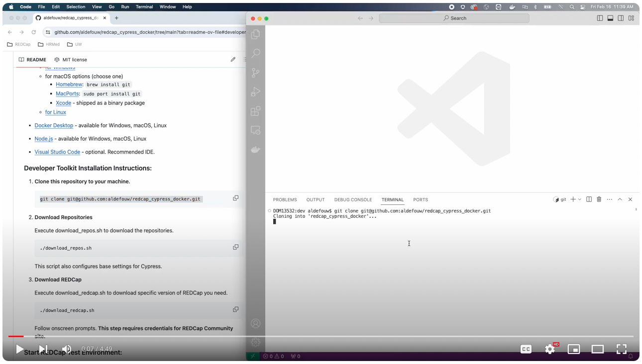Open the VS Code Explorer view
The height and width of the screenshot is (364, 642).
(x=256, y=34)
